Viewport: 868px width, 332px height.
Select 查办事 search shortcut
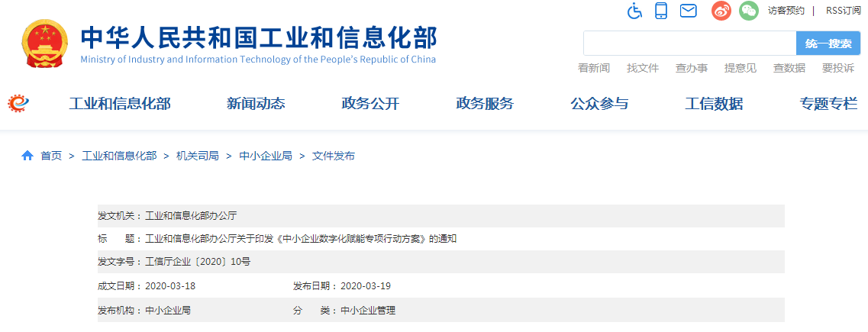pos(692,68)
